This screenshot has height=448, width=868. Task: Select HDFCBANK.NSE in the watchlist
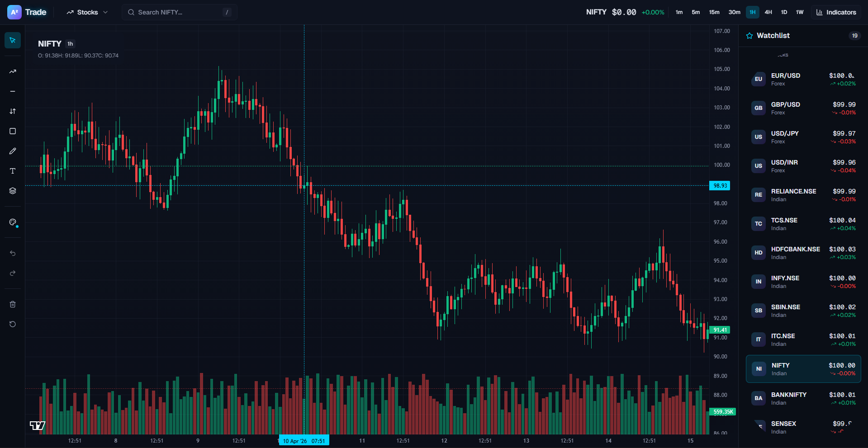coord(803,253)
